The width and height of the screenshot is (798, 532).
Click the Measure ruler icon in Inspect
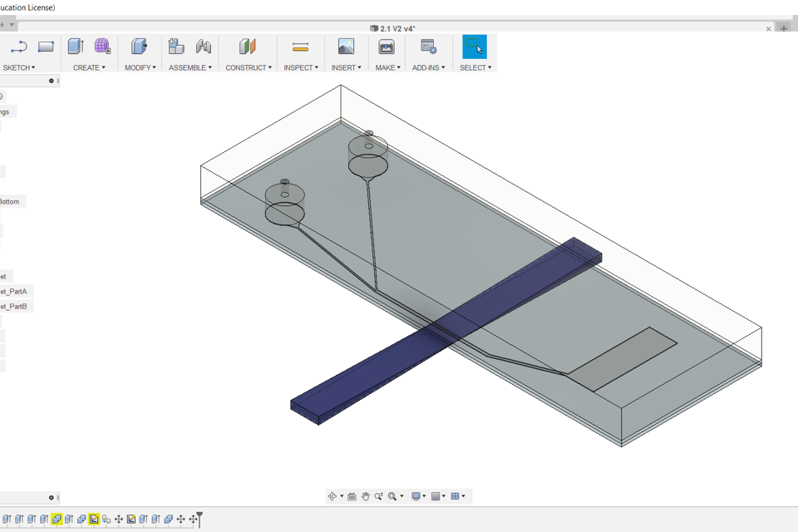[300, 47]
